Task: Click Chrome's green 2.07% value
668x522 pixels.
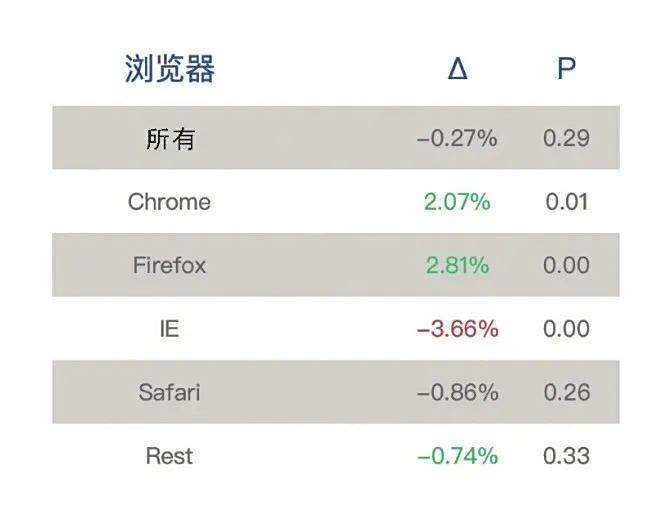Action: (x=457, y=202)
